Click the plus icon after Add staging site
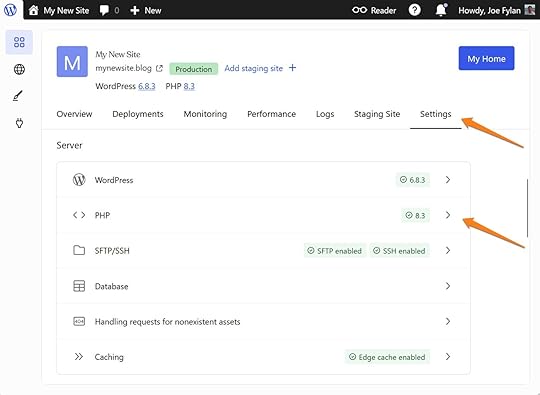Viewport: 540px width, 395px height. [292, 68]
